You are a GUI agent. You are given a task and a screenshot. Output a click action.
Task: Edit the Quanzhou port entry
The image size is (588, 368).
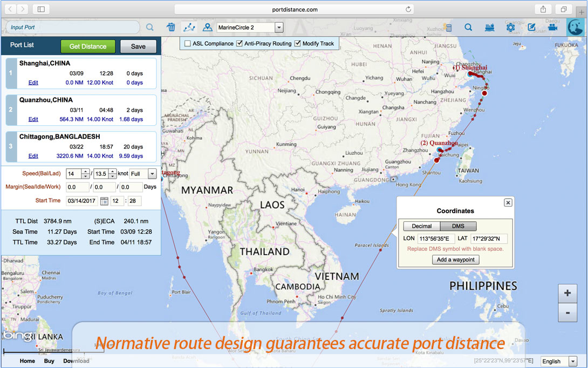coord(33,119)
